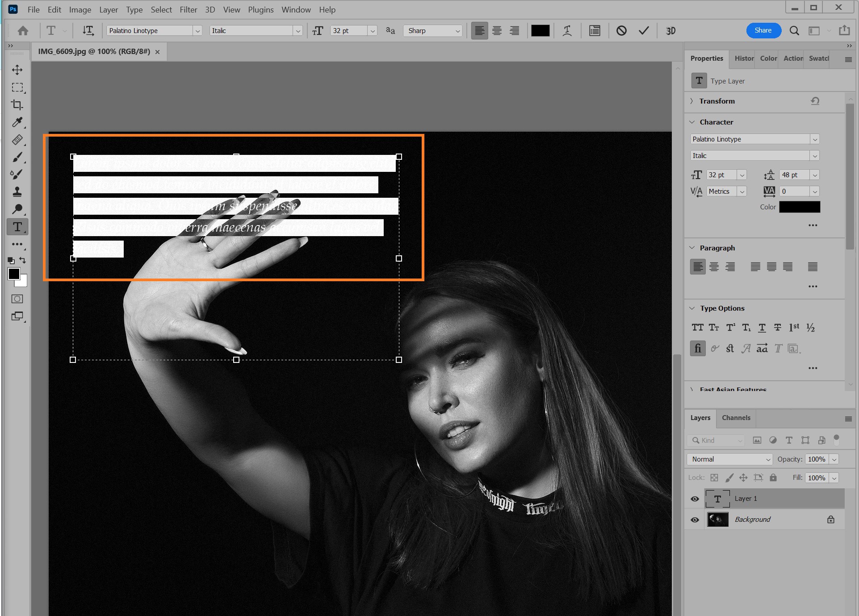Select the Zoom tool
Screen dimensions: 859x616
coord(17,209)
